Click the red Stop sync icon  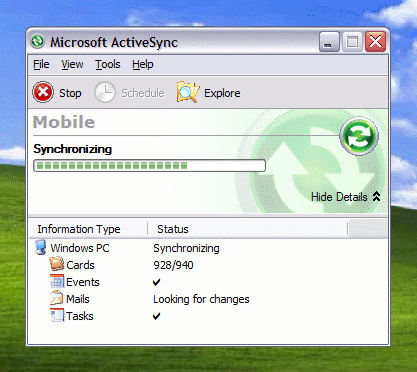(x=43, y=92)
